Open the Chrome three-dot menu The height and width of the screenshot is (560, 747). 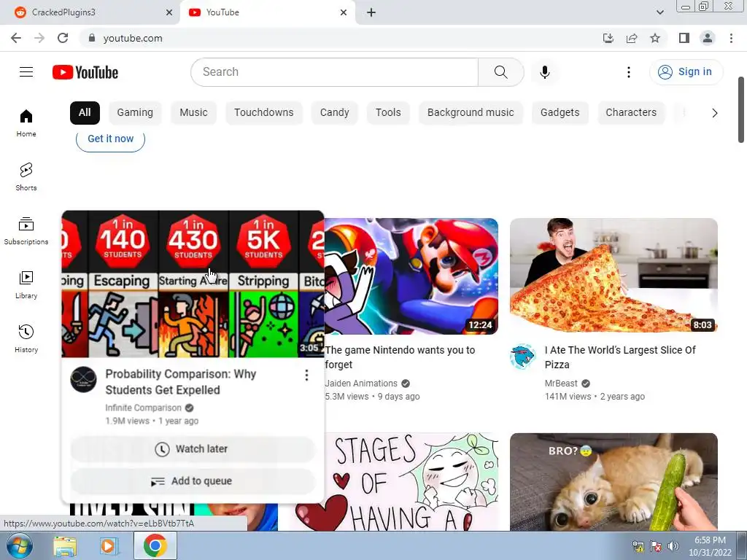tap(731, 38)
